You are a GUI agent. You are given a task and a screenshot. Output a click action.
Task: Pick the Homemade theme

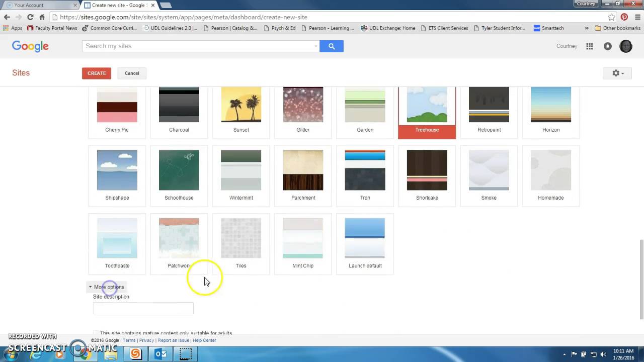551,176
